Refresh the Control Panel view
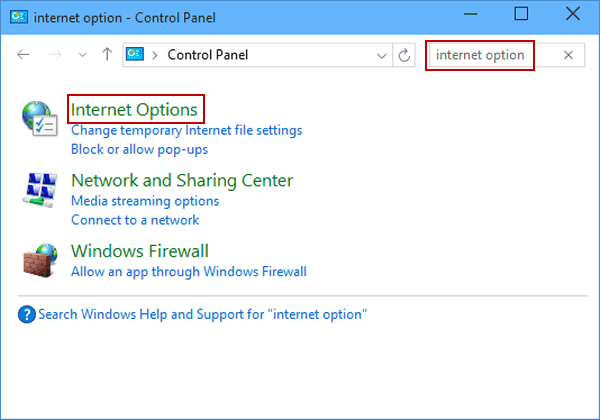 pos(404,55)
